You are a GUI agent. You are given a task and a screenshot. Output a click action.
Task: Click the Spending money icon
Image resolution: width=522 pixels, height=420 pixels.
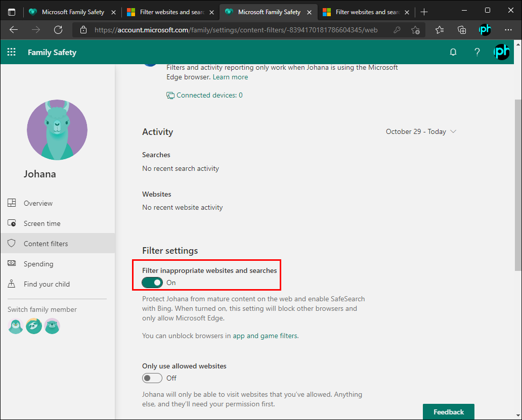(12, 263)
